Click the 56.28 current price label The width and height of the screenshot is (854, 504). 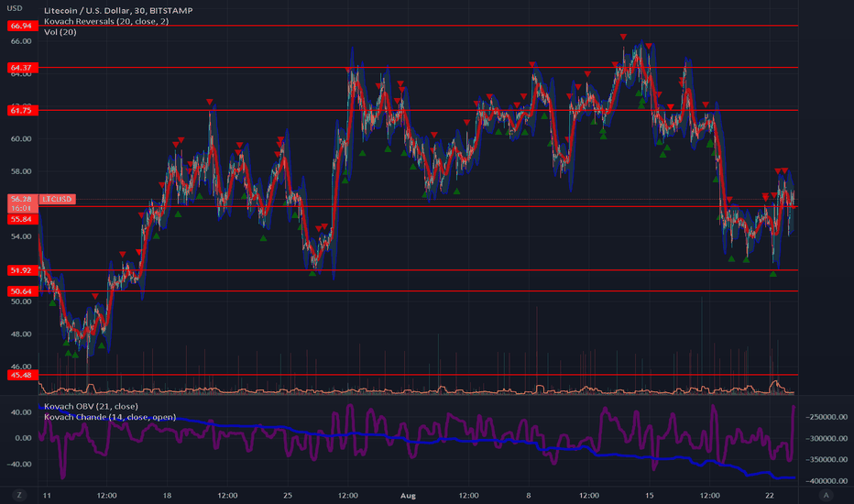(x=22, y=200)
